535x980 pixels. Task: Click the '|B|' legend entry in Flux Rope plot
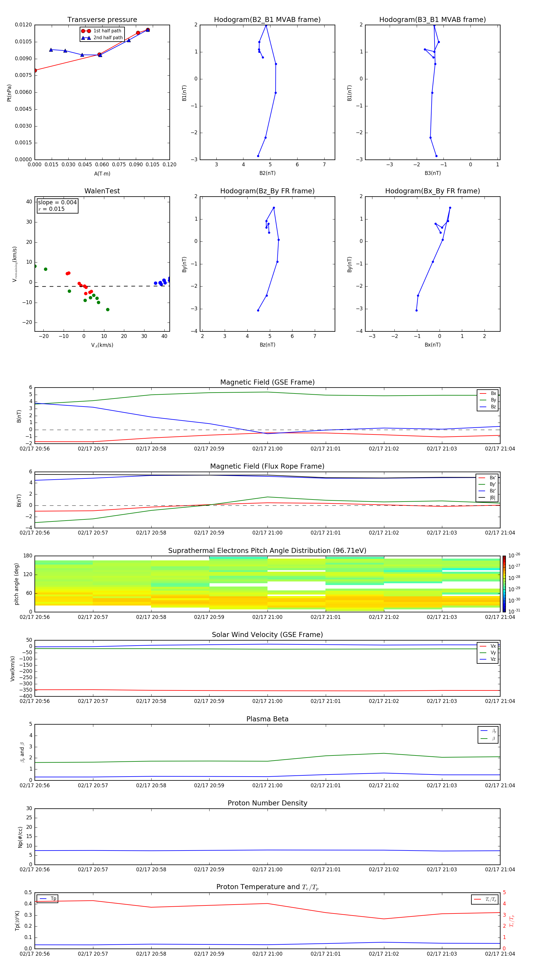click(x=487, y=498)
